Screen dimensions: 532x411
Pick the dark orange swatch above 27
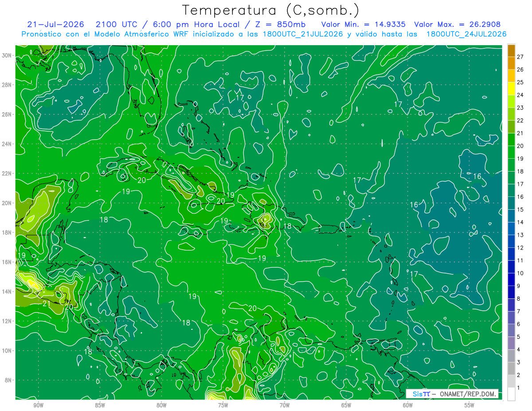click(512, 50)
